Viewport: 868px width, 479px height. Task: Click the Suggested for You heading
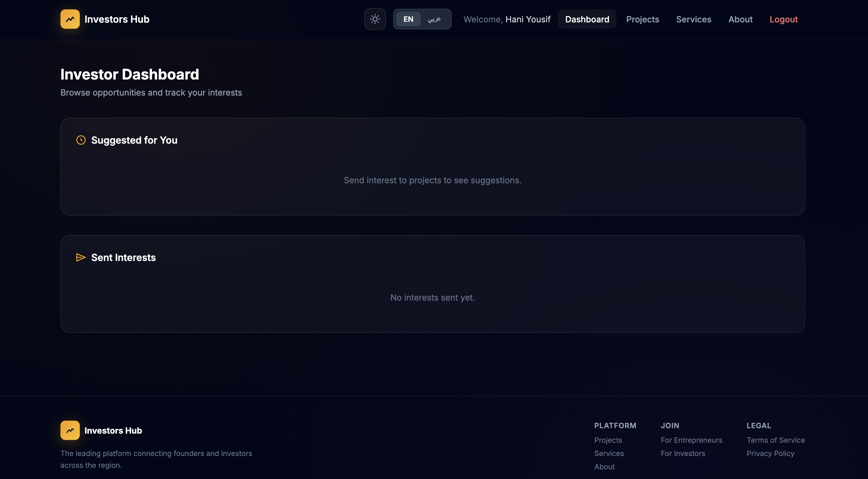134,140
